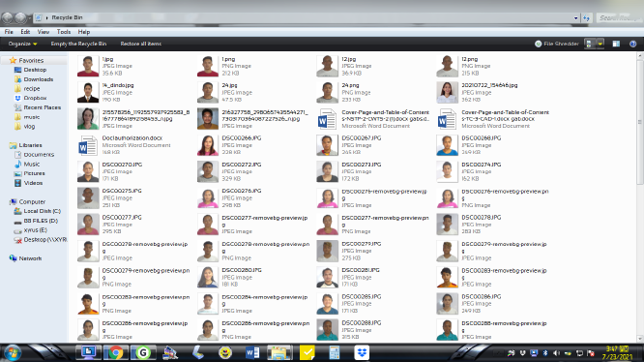Open the Help question mark icon
Viewport: 644px width, 362px height.
click(x=632, y=44)
